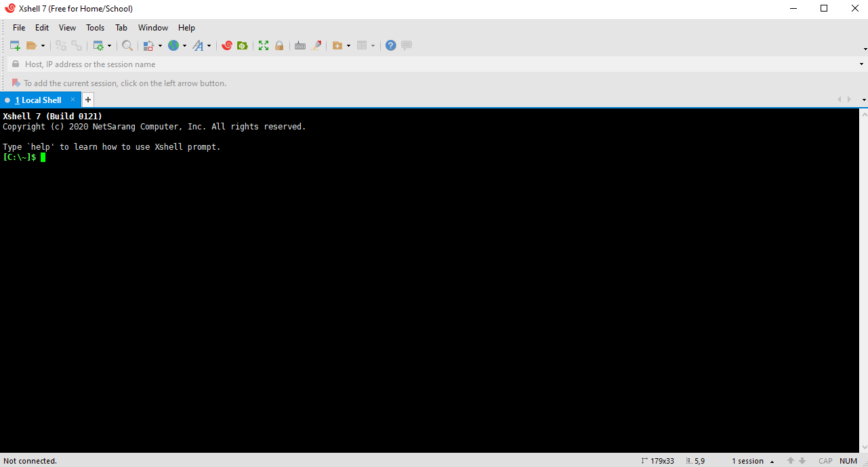868x467 pixels.
Task: Click the CAP indicator in status bar
Action: [825, 461]
